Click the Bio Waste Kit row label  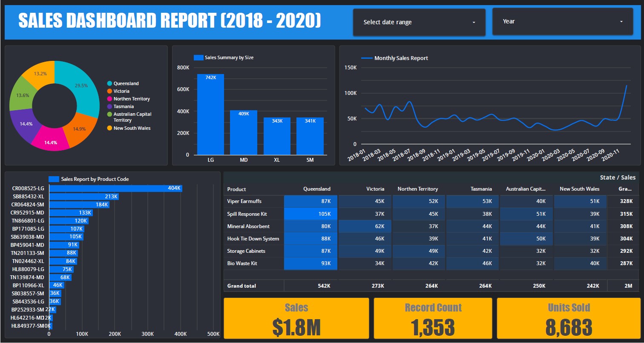pos(242,263)
